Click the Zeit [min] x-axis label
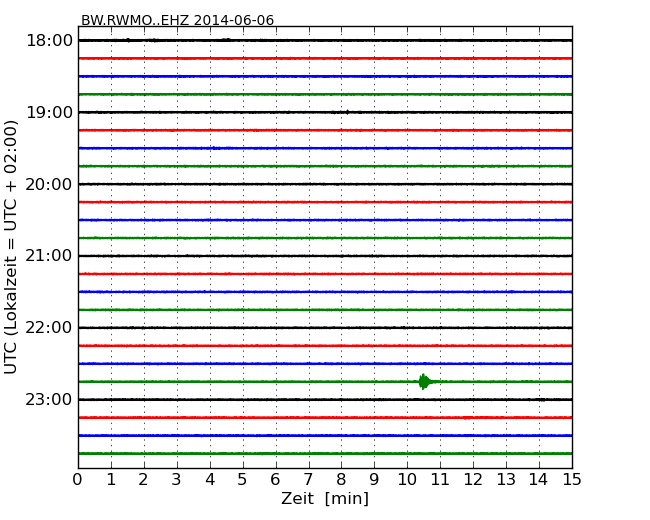This screenshot has height=520, width=650. 325,498
